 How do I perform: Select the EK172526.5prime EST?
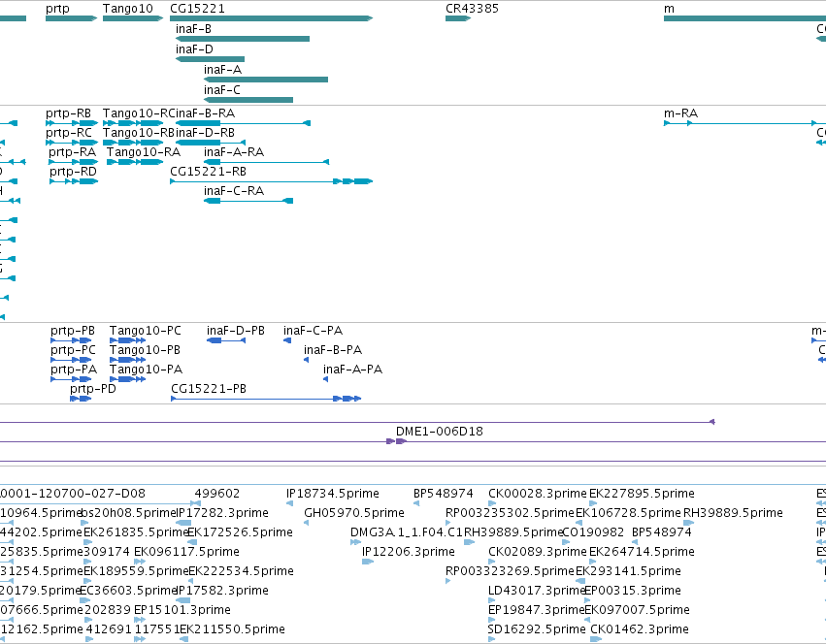tap(240, 532)
